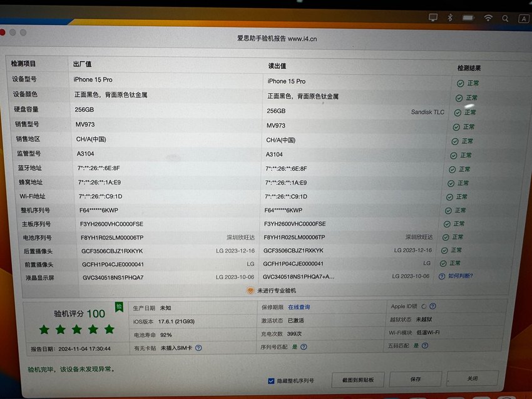The width and height of the screenshot is (532, 399).
Task: Click the check icon for 主板序列号
Action: coord(447,224)
